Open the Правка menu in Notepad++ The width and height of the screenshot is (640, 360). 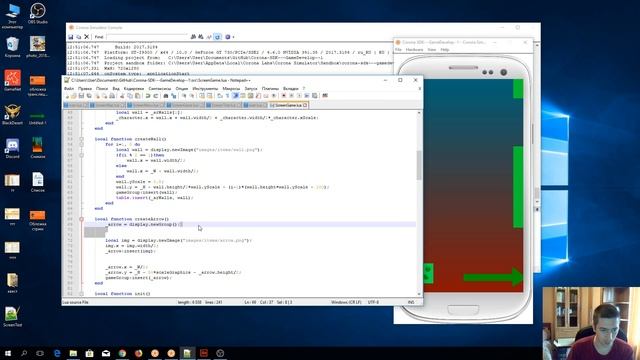[85, 89]
